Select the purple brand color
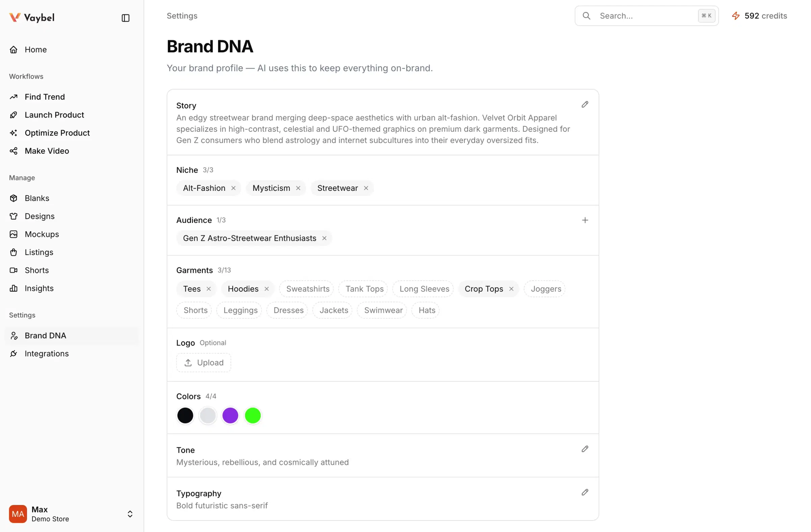 click(x=230, y=415)
